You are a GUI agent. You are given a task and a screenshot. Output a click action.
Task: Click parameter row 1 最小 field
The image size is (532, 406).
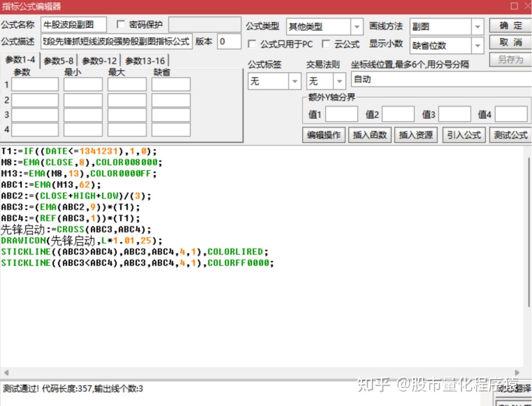click(83, 85)
